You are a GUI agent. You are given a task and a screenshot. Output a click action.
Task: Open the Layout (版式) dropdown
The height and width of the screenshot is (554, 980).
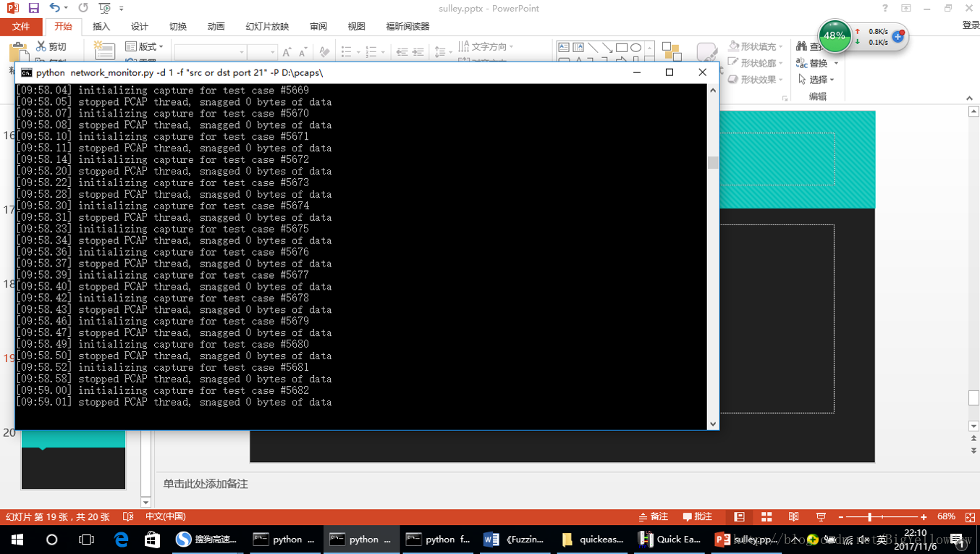tap(145, 46)
